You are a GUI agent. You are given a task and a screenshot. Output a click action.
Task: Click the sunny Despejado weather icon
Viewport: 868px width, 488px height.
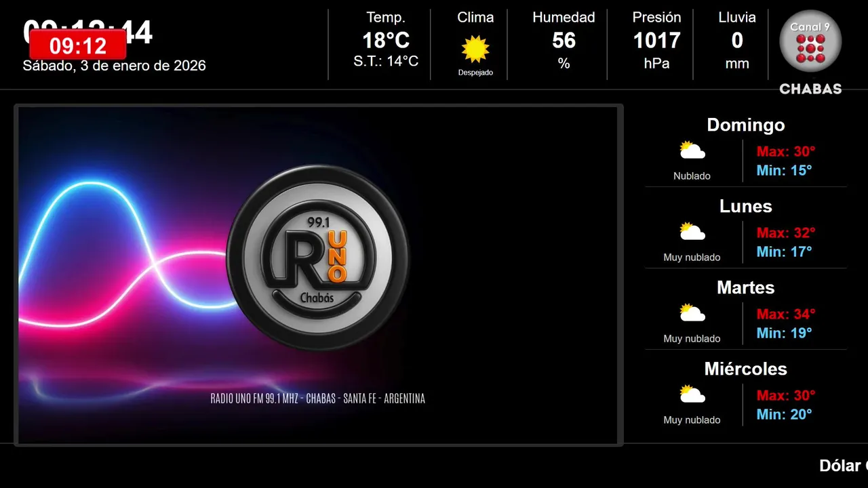click(475, 49)
